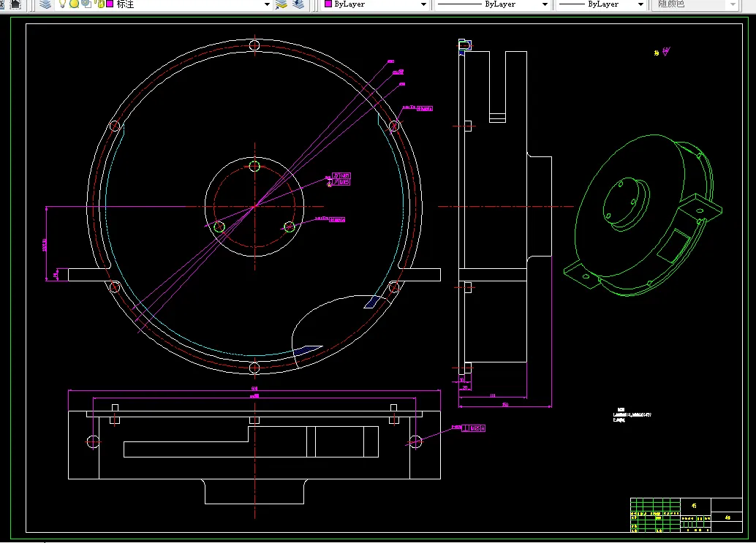Toggle layer freeze sun icon

(x=75, y=4)
